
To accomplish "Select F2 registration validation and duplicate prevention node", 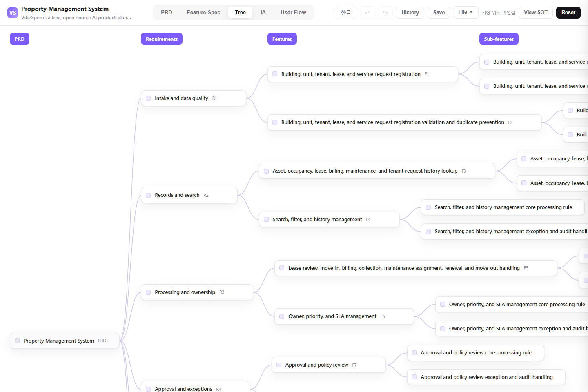I will [x=405, y=122].
